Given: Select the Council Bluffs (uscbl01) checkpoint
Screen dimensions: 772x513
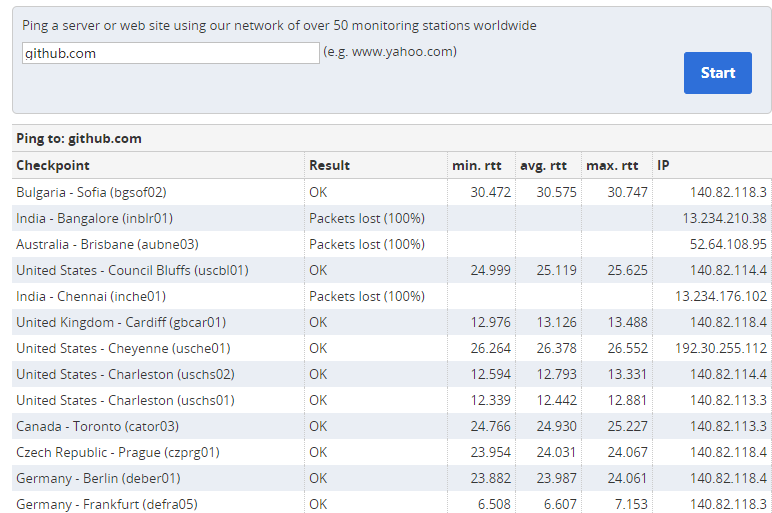Looking at the screenshot, I should tap(132, 270).
